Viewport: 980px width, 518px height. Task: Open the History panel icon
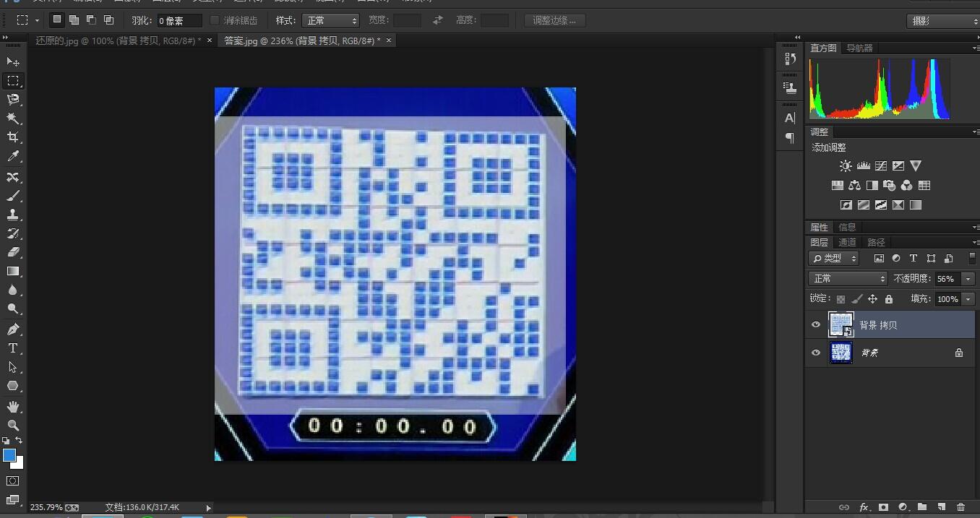pos(790,59)
